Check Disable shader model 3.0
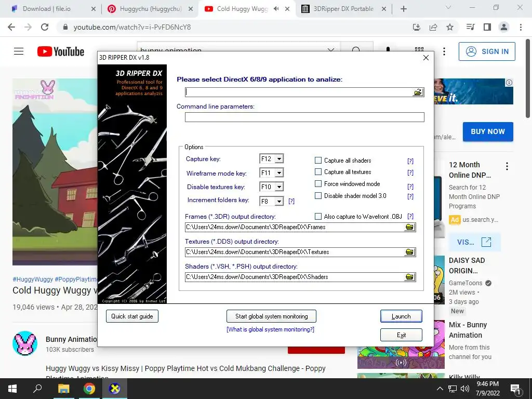Image resolution: width=532 pixels, height=399 pixels. (318, 195)
